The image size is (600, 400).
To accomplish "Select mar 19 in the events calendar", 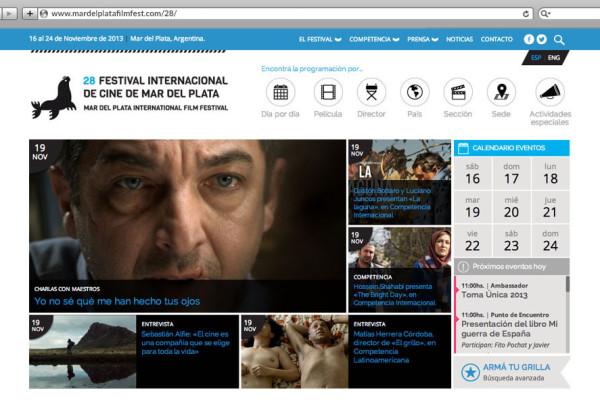I will tap(473, 207).
